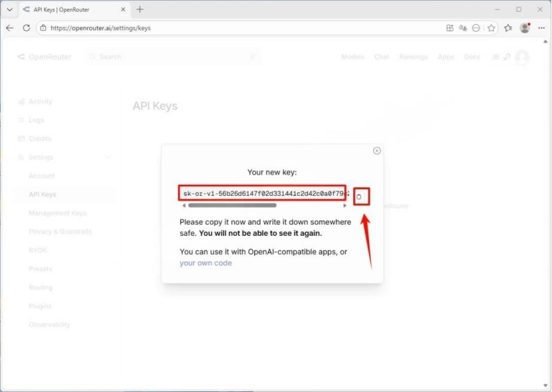Image resolution: width=552 pixels, height=392 pixels.
Task: Select the API Keys | OpenRouter tab
Action: coord(74,9)
